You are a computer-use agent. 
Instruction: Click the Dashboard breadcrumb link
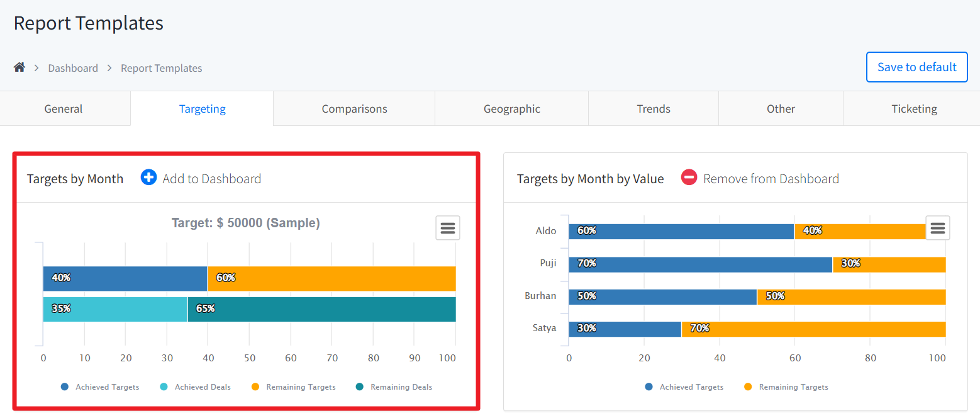tap(73, 68)
